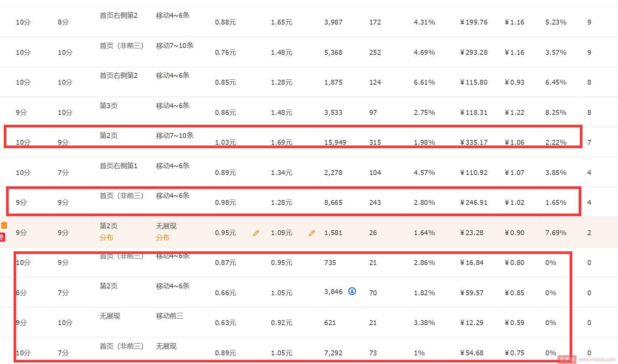Select the 首页右侧第1 ranking cell

118,166
